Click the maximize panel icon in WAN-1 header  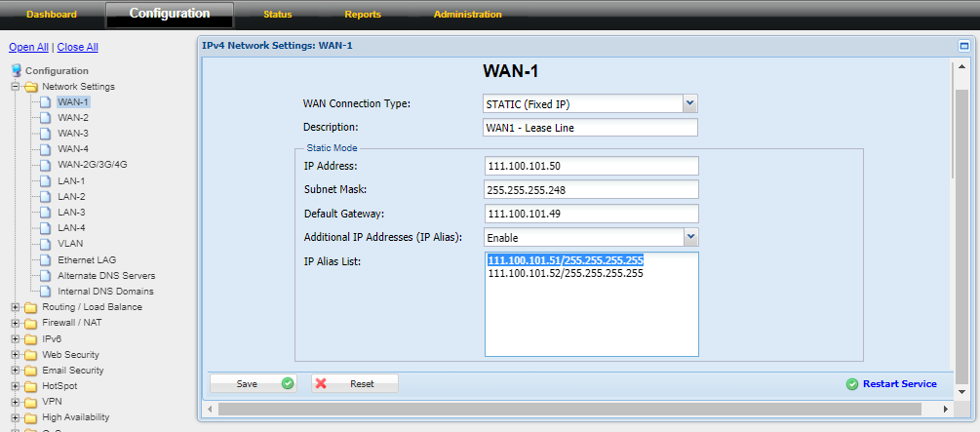[x=963, y=46]
